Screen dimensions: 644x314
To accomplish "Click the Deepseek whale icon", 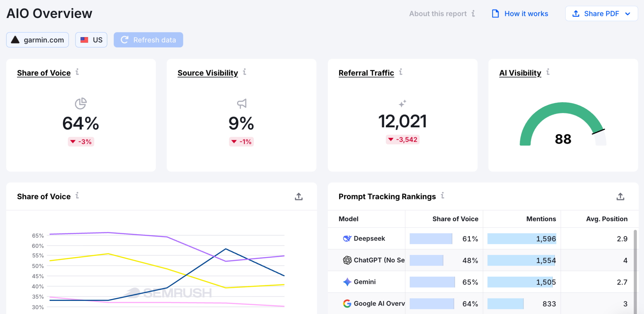I will tap(347, 239).
